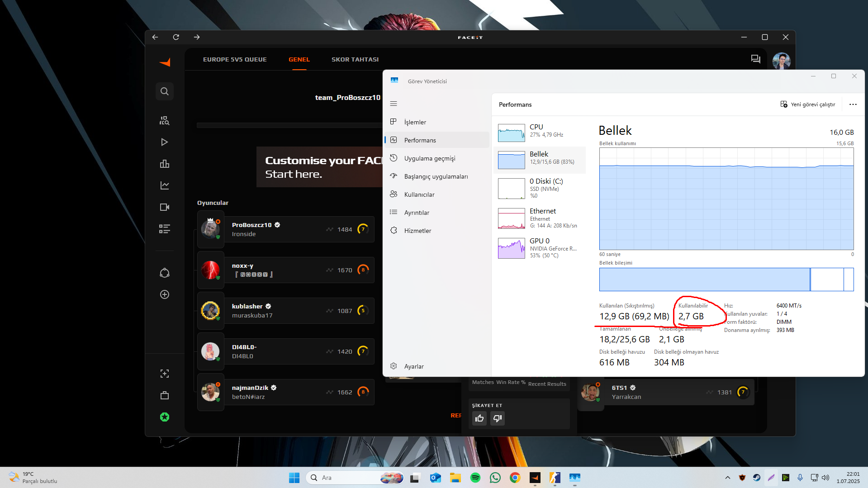The height and width of the screenshot is (488, 868).
Task: Switch to the GENEL tab
Action: pyautogui.click(x=299, y=59)
